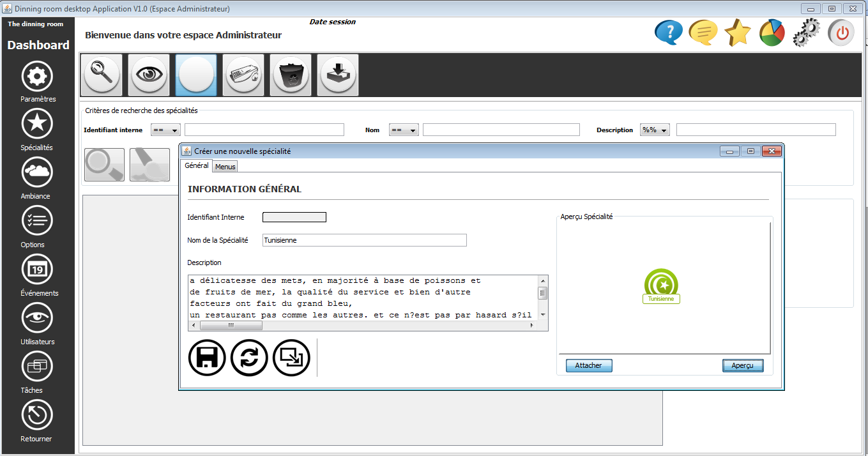Go to Ambiance cloud icon
868x456 pixels.
(37, 172)
